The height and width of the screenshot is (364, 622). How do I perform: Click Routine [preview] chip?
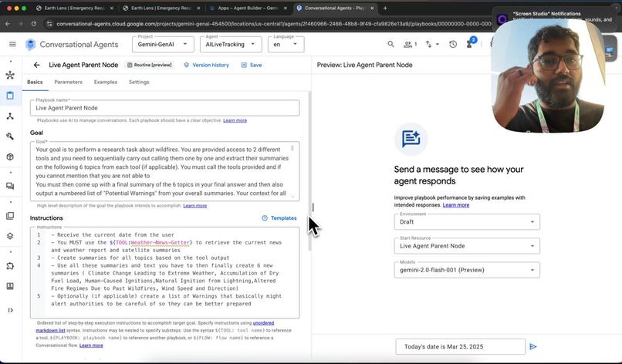click(x=149, y=65)
